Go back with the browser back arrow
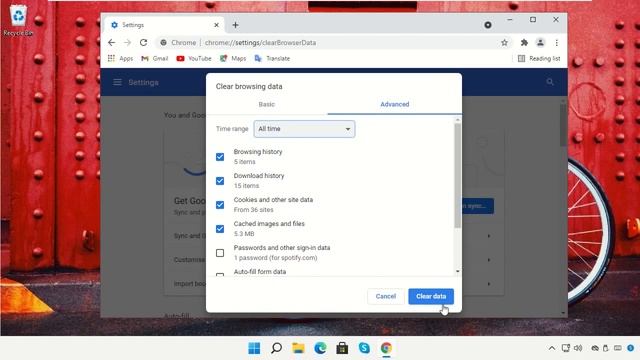This screenshot has height=360, width=640. (x=111, y=42)
